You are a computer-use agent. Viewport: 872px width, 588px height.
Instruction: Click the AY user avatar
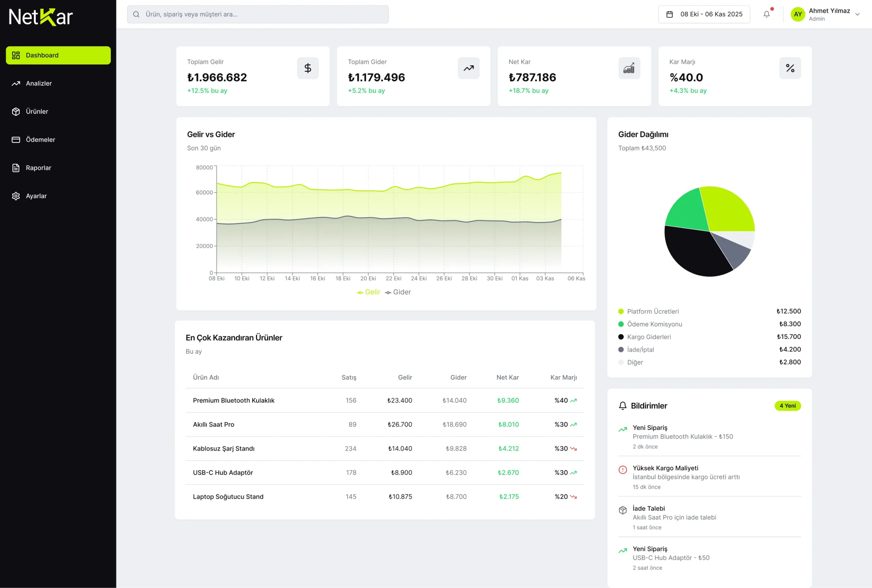(797, 14)
